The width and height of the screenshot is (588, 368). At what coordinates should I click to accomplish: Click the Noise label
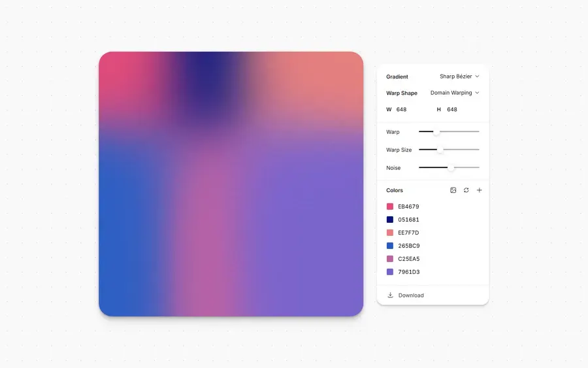pos(393,168)
